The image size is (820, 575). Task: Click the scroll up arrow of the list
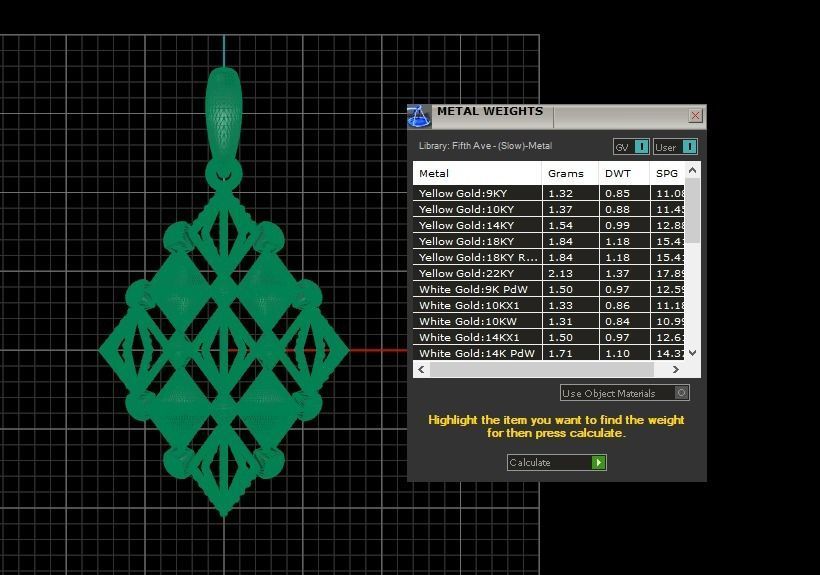pyautogui.click(x=692, y=170)
